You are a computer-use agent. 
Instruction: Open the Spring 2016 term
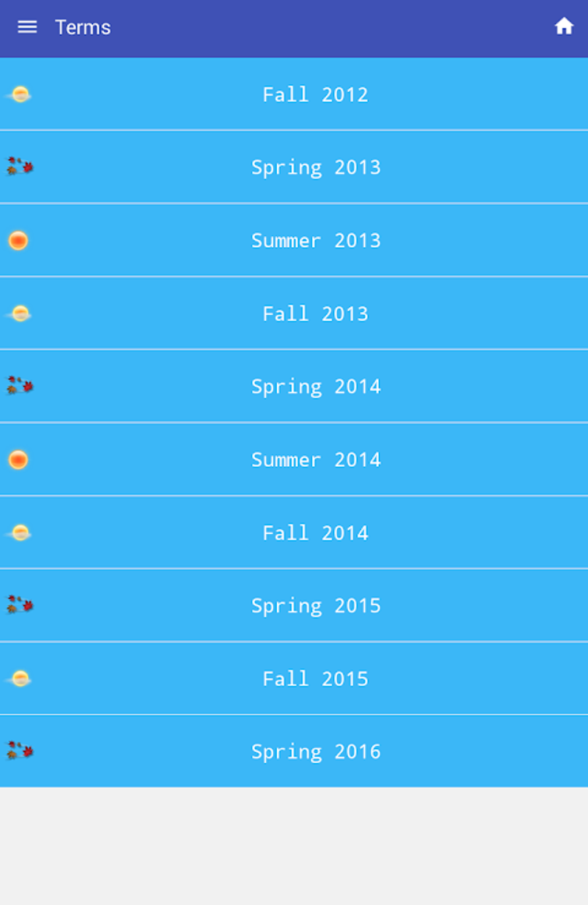pos(316,751)
